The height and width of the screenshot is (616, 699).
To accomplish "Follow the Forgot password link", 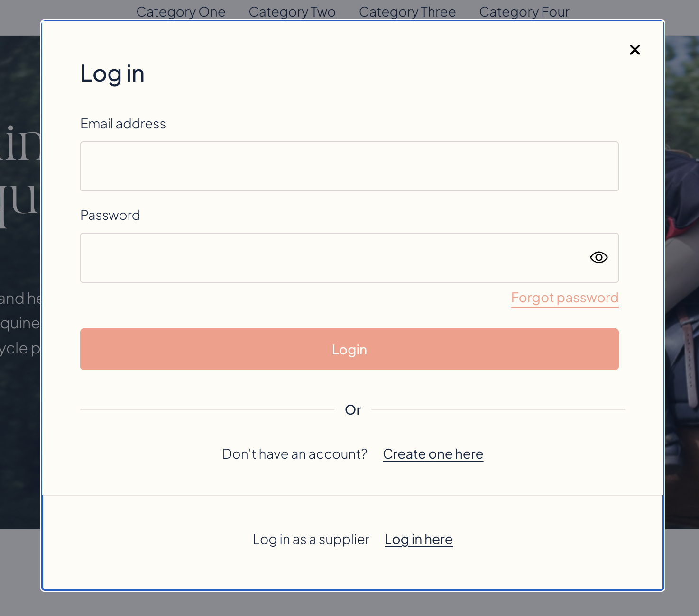I will [x=564, y=298].
